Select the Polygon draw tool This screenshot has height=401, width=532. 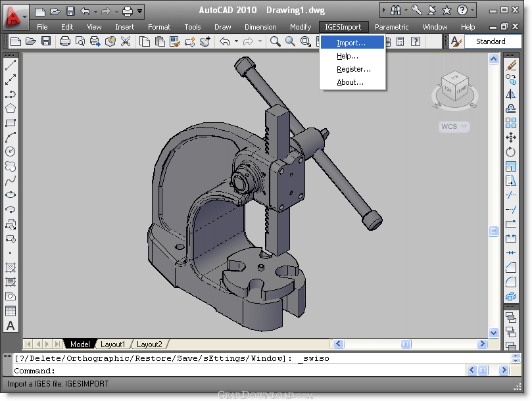(11, 108)
